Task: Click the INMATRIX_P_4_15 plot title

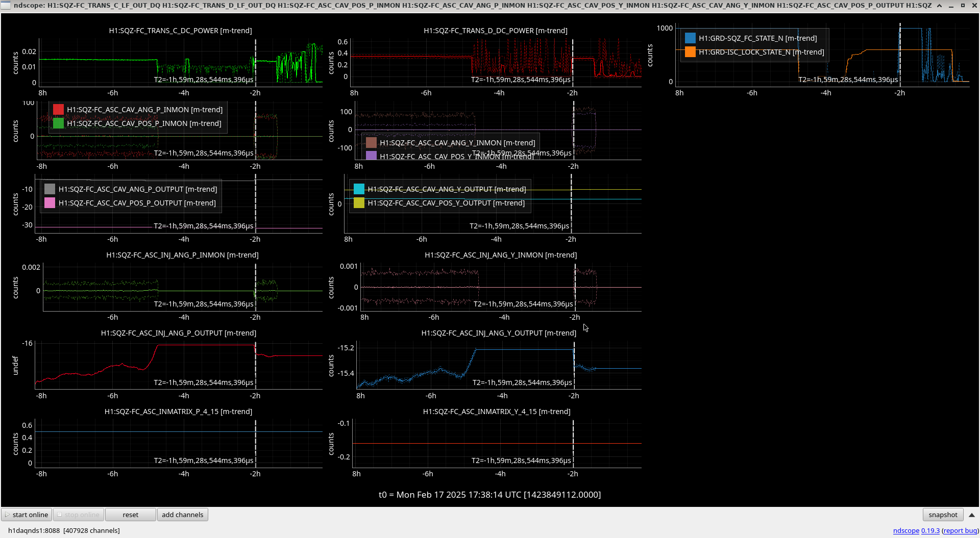Action: point(178,412)
